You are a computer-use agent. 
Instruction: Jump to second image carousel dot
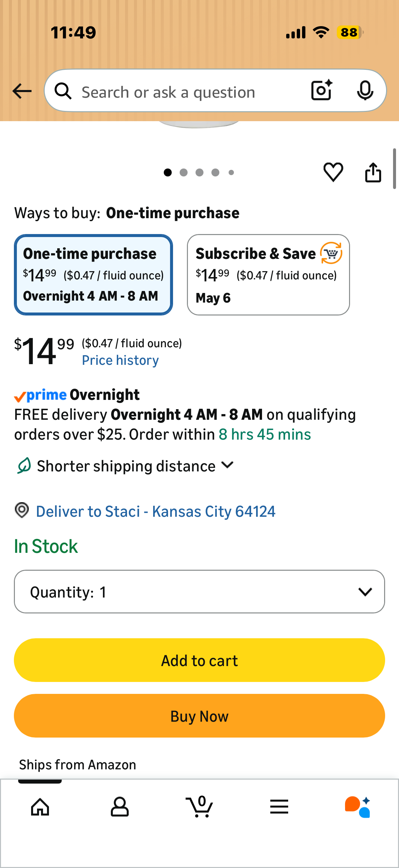pyautogui.click(x=184, y=172)
